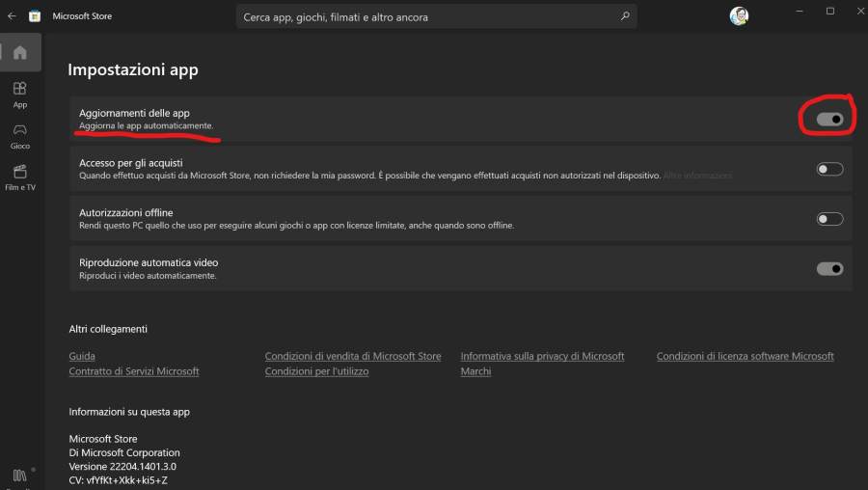Click the search magnifier icon
Image resolution: width=868 pixels, height=490 pixels.
click(625, 16)
